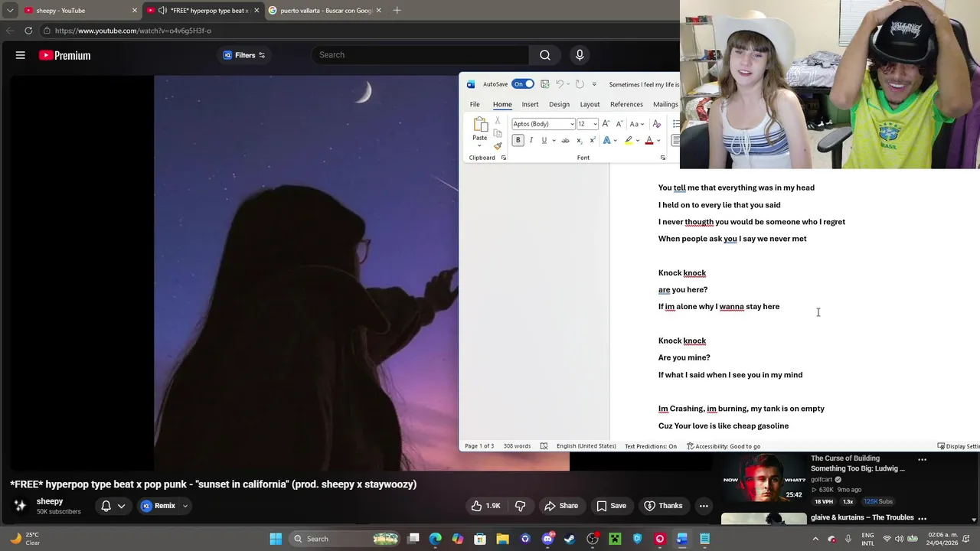The width and height of the screenshot is (980, 551).
Task: Toggle Italic formatting
Action: point(531,141)
